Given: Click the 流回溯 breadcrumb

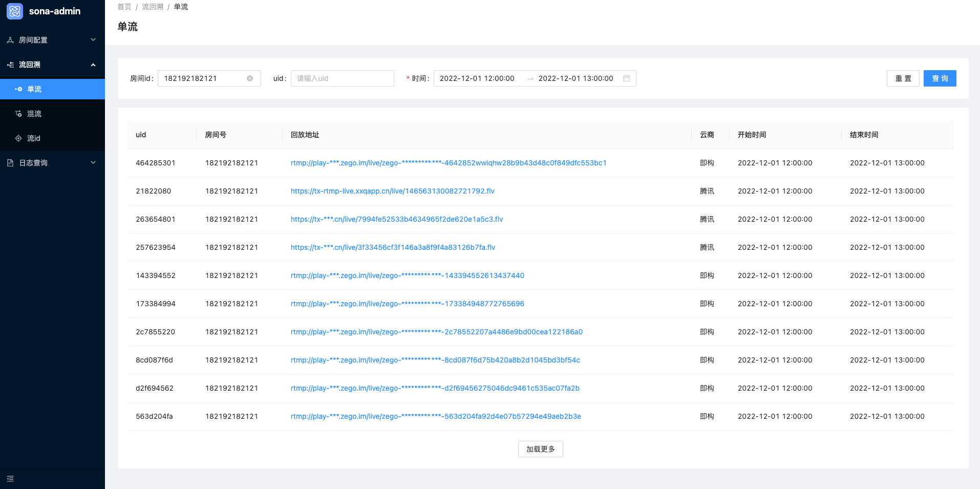Looking at the screenshot, I should (153, 7).
